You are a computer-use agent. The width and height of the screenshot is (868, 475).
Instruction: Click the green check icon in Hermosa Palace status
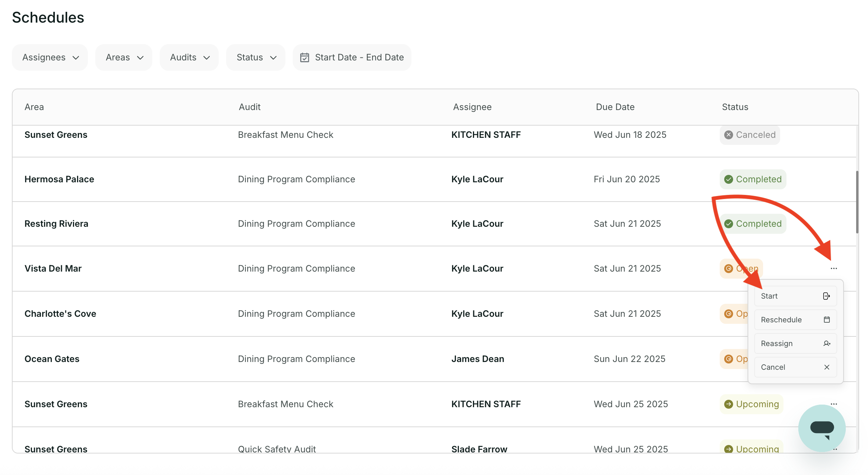729,179
